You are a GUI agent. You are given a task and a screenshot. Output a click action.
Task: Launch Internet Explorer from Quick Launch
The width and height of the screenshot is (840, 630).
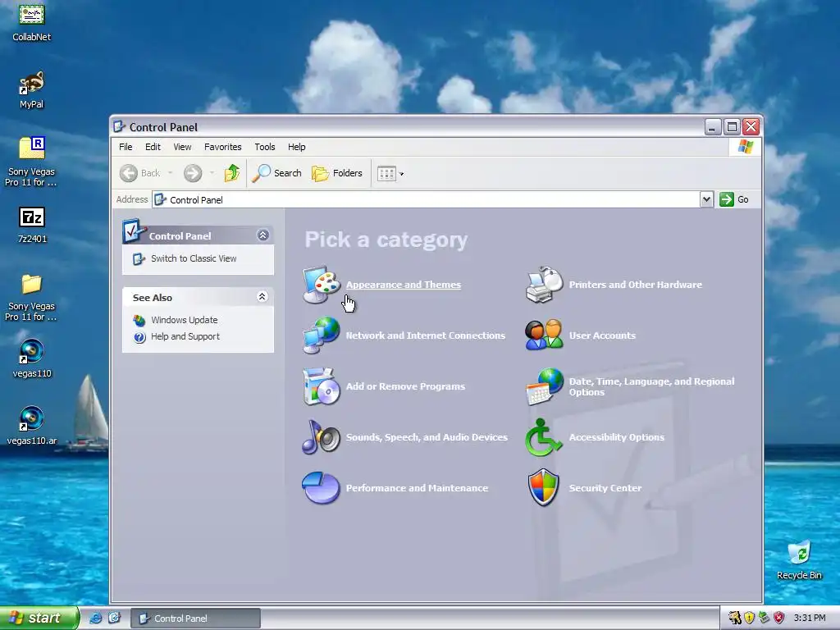pos(95,618)
